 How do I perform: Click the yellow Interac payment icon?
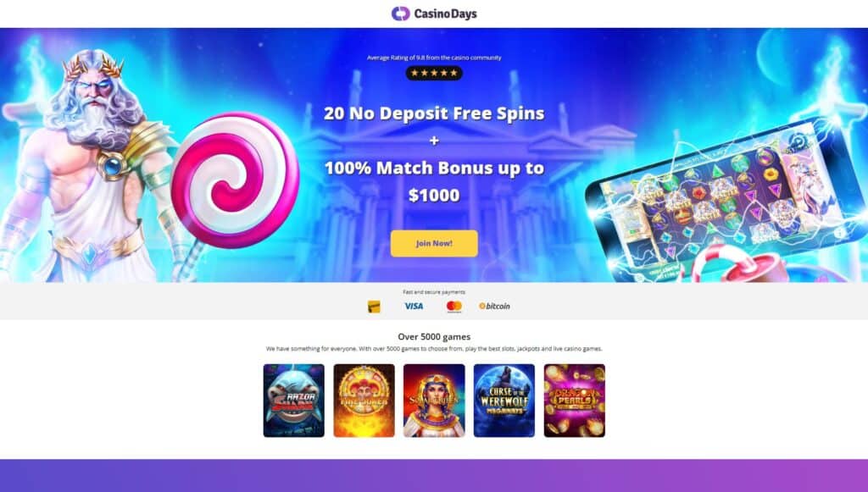tap(374, 307)
